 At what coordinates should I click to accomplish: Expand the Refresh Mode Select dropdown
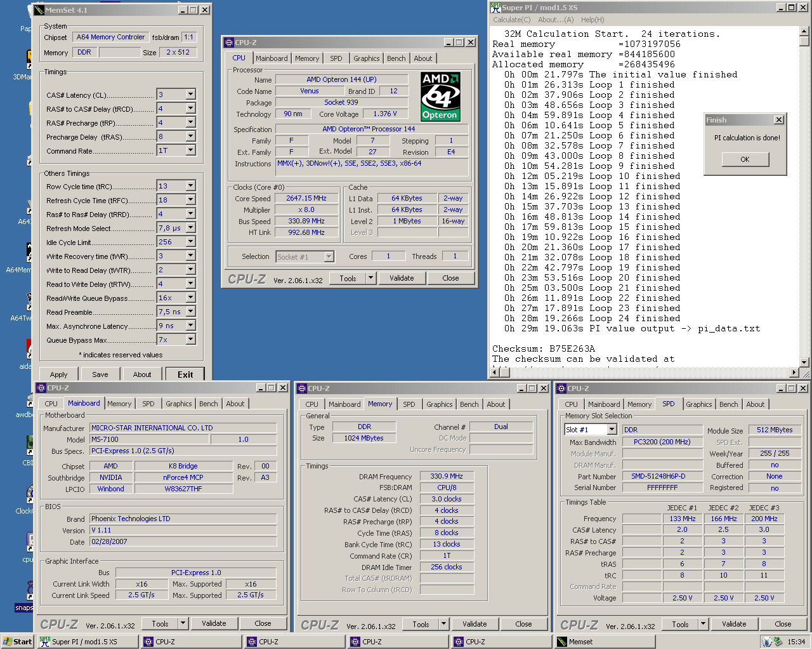tap(190, 228)
